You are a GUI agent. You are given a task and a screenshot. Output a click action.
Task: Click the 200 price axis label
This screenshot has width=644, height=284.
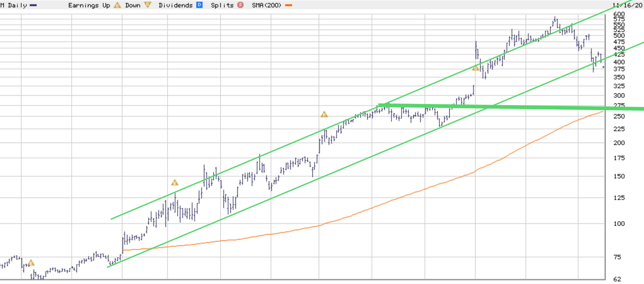click(x=619, y=143)
